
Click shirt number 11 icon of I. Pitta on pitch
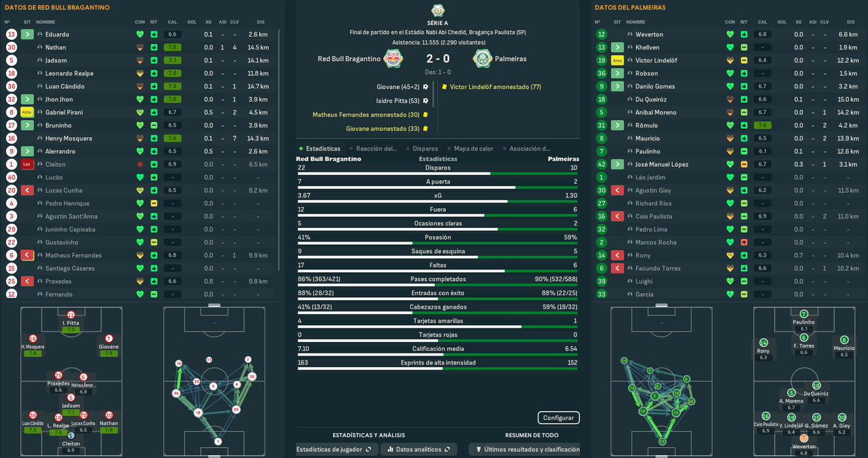point(71,315)
